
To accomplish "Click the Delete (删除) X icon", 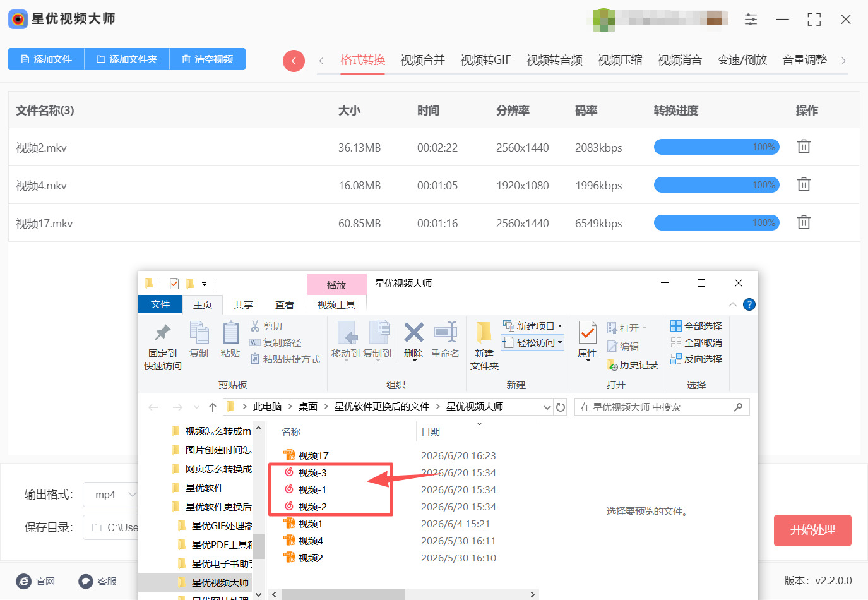I will coord(413,340).
